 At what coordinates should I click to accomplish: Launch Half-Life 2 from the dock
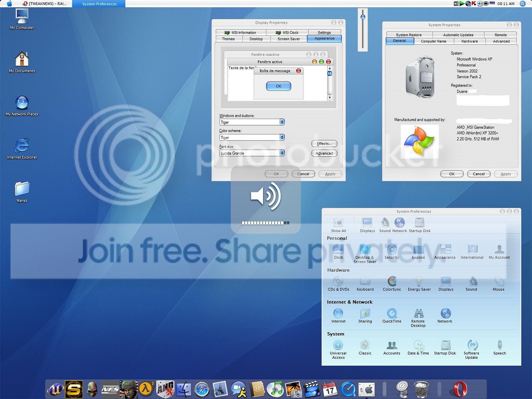pos(146,389)
